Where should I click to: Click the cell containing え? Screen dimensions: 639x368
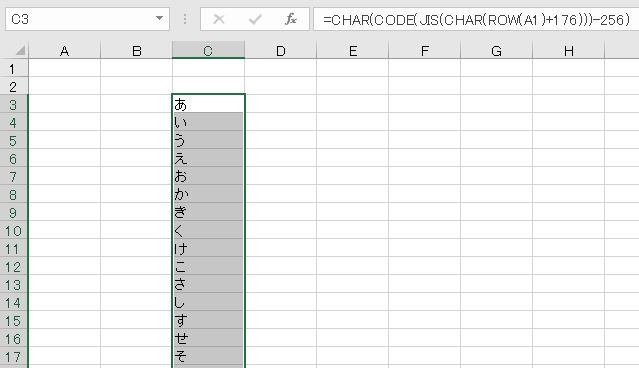208,158
